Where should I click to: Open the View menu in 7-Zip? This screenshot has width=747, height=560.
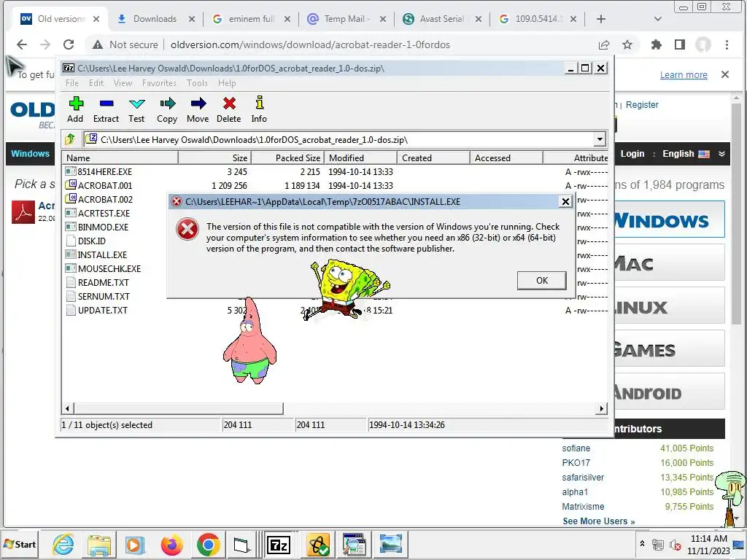point(123,83)
